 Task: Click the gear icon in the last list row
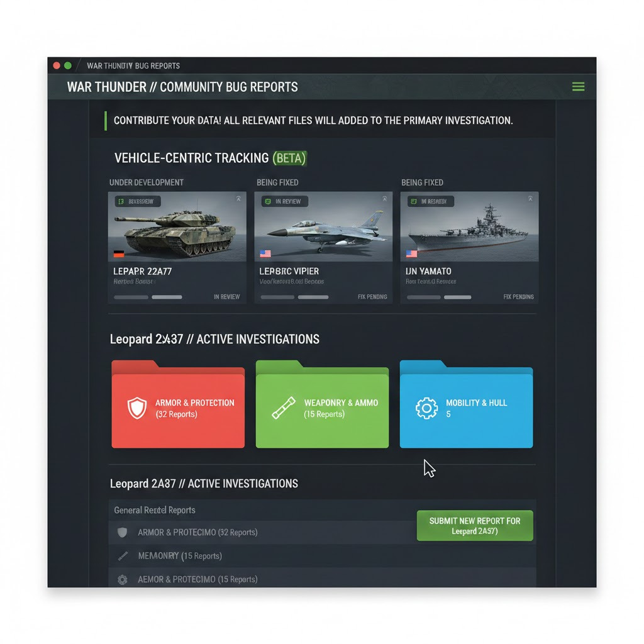pos(123,579)
